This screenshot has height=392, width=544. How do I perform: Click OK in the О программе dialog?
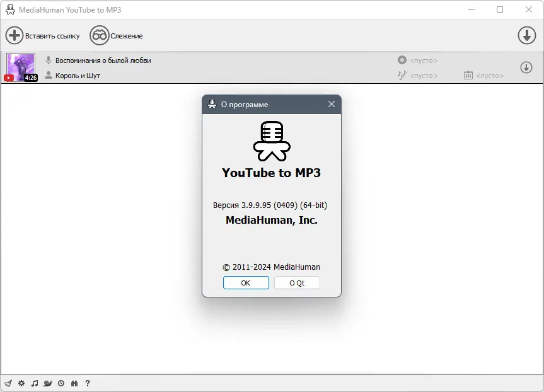[246, 283]
